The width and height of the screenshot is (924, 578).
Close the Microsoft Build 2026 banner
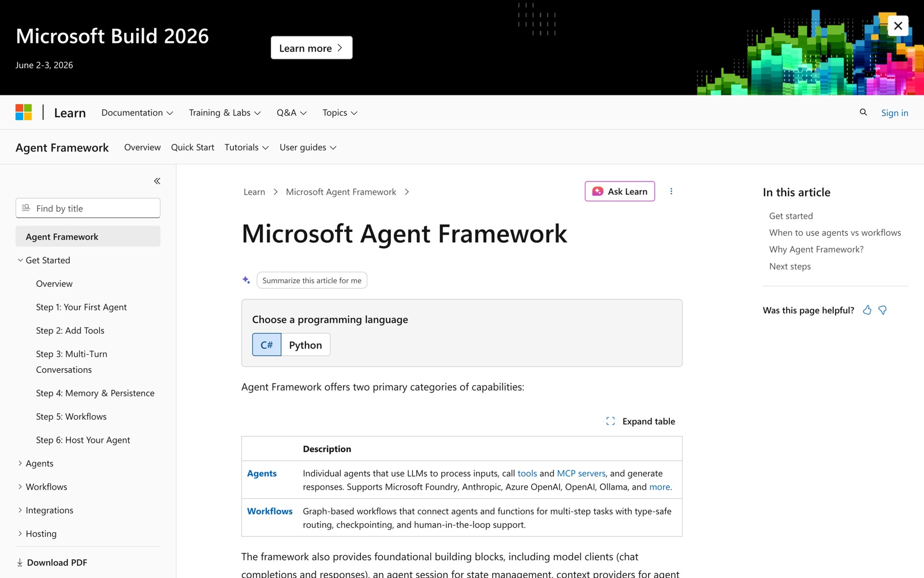(x=898, y=25)
